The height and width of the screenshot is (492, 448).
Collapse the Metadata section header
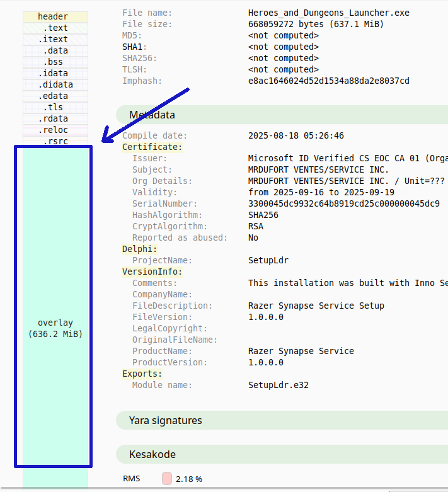(x=282, y=115)
